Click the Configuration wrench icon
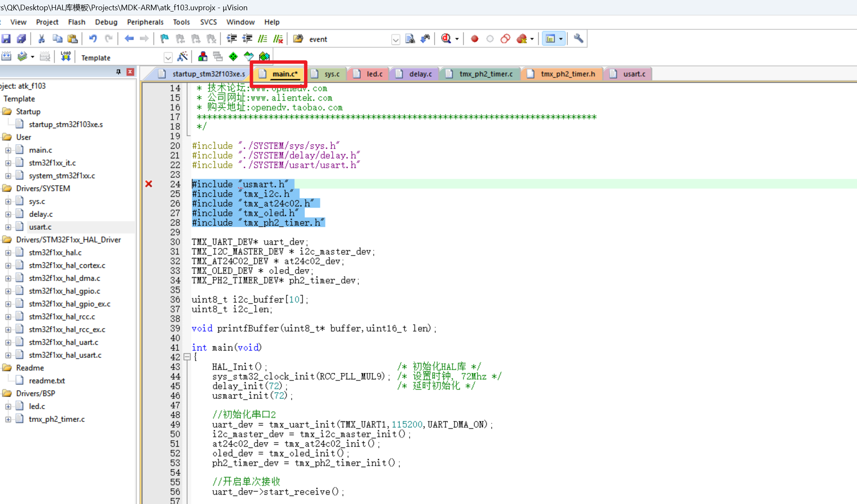The height and width of the screenshot is (504, 857). tap(578, 39)
